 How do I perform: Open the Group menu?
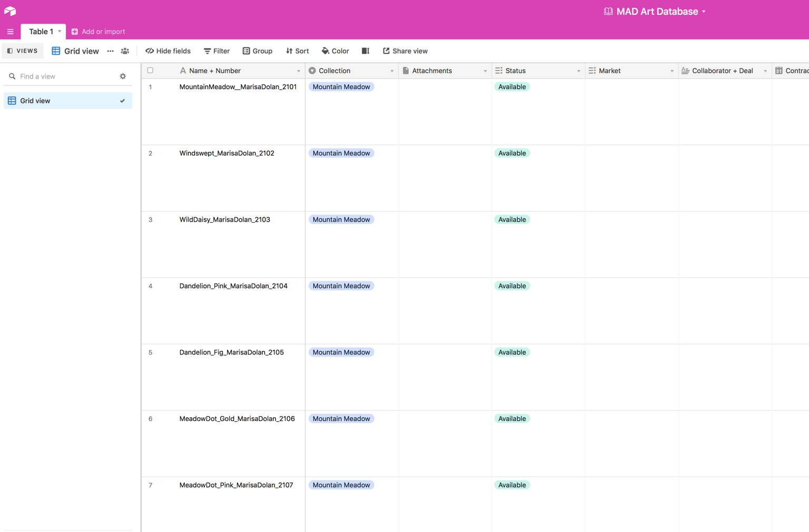(x=258, y=51)
